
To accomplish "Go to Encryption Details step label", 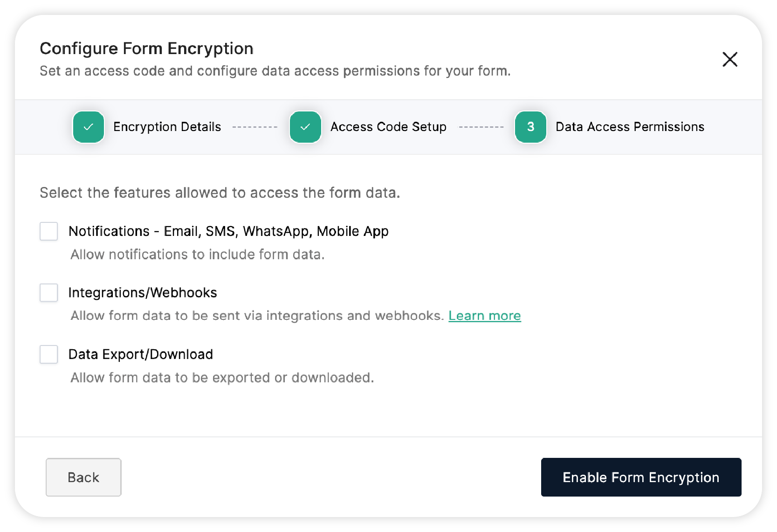I will (x=167, y=127).
